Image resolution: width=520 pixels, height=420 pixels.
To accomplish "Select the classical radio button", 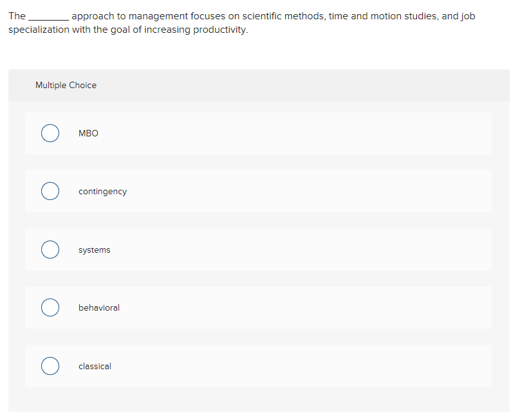I will point(50,365).
